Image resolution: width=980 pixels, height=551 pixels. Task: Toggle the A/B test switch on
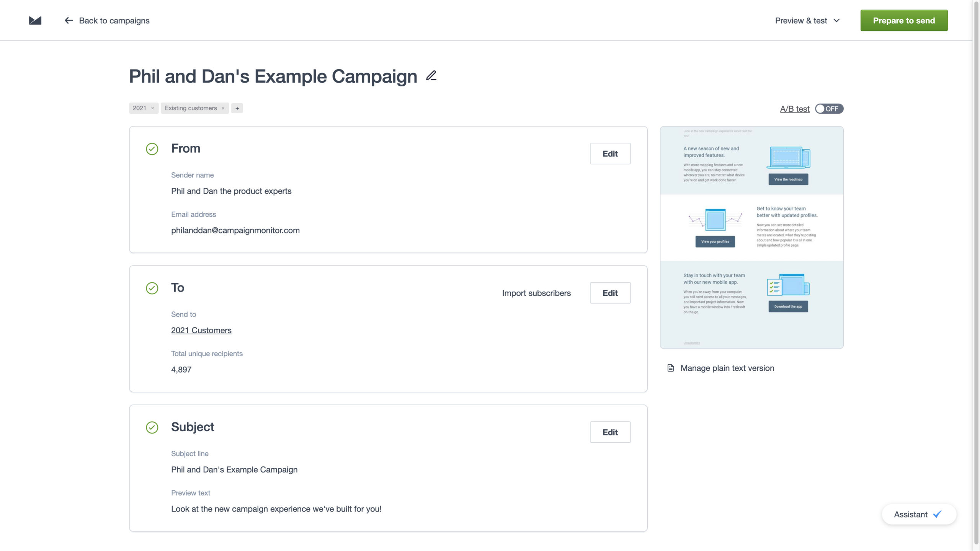coord(829,109)
